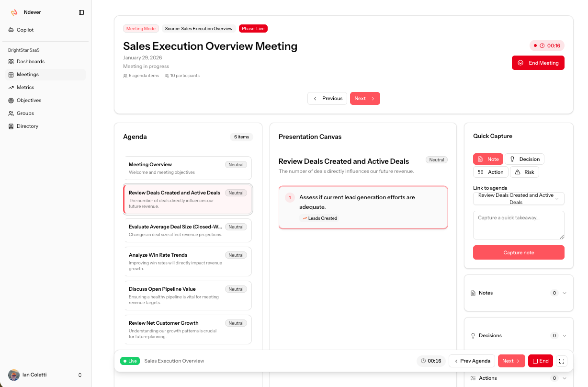Click the quick takeaway text area

click(519, 225)
